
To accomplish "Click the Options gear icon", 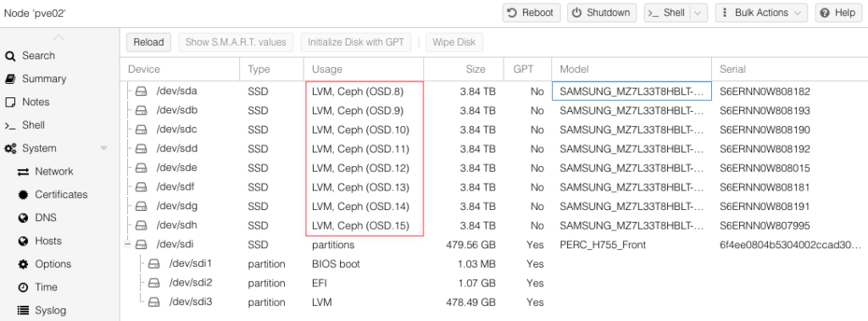I will point(23,264).
